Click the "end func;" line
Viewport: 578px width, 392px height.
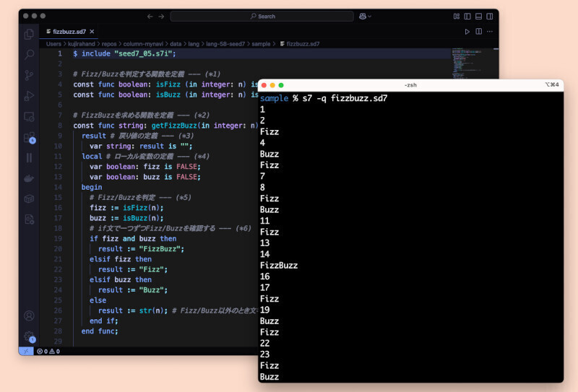coord(100,331)
